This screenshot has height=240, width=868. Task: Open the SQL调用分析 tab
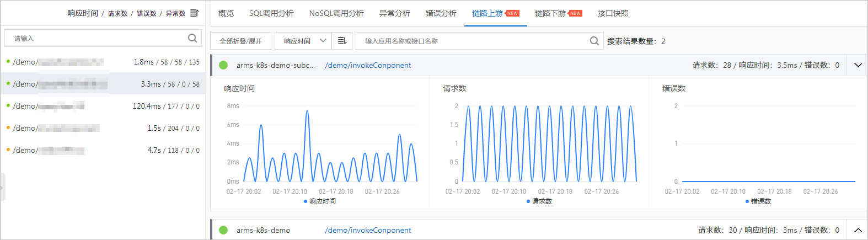pos(271,13)
